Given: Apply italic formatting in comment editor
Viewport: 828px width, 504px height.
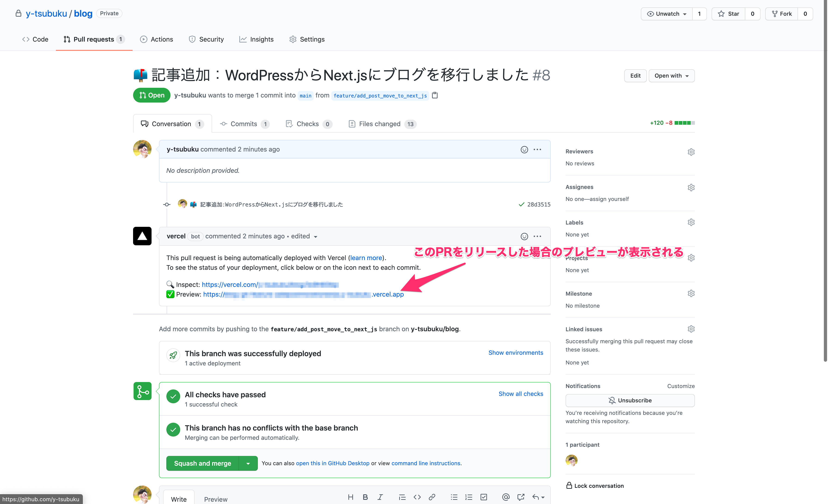Looking at the screenshot, I should click(x=380, y=497).
